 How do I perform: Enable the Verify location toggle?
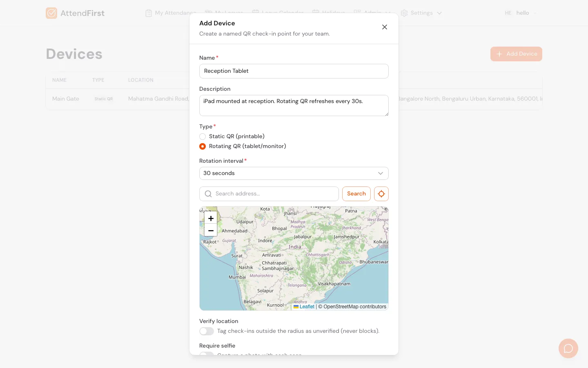pos(207,331)
